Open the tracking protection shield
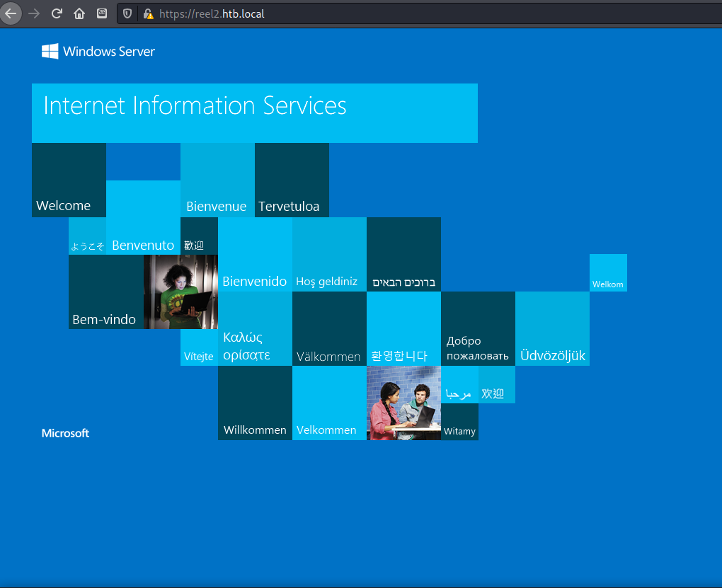 click(127, 13)
